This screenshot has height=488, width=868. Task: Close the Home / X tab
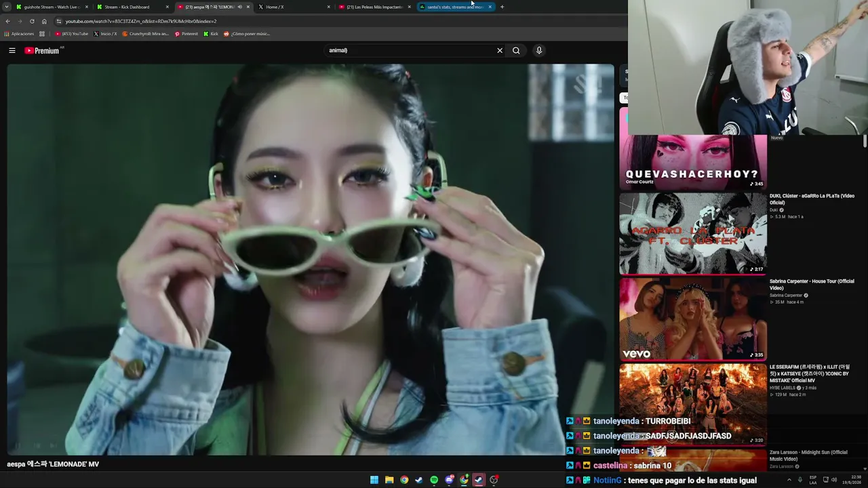pyautogui.click(x=329, y=7)
